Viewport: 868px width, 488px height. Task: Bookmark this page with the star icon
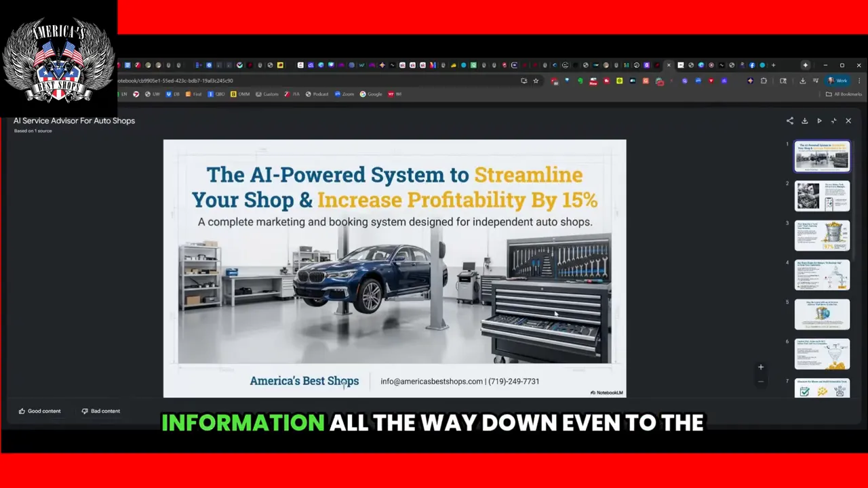tap(536, 80)
